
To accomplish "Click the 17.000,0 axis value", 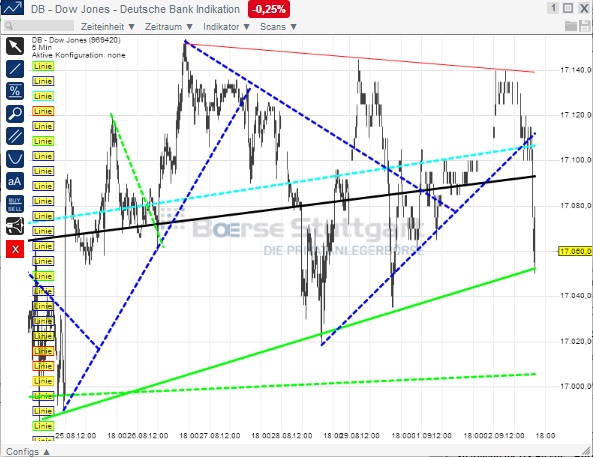I will point(575,386).
